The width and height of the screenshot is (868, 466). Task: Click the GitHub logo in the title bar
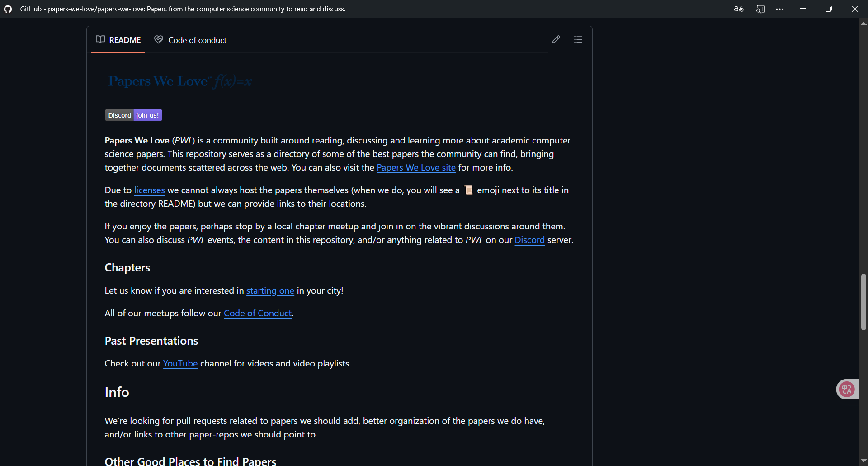point(8,9)
